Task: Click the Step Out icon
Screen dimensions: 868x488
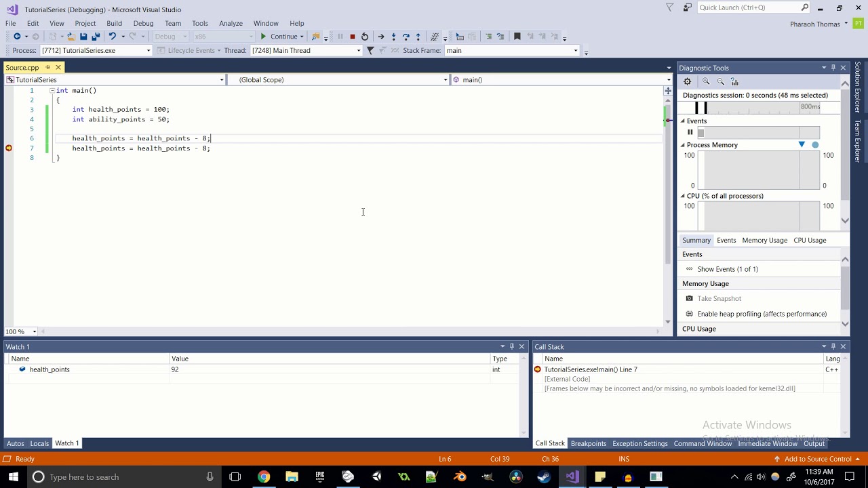Action: pyautogui.click(x=418, y=37)
